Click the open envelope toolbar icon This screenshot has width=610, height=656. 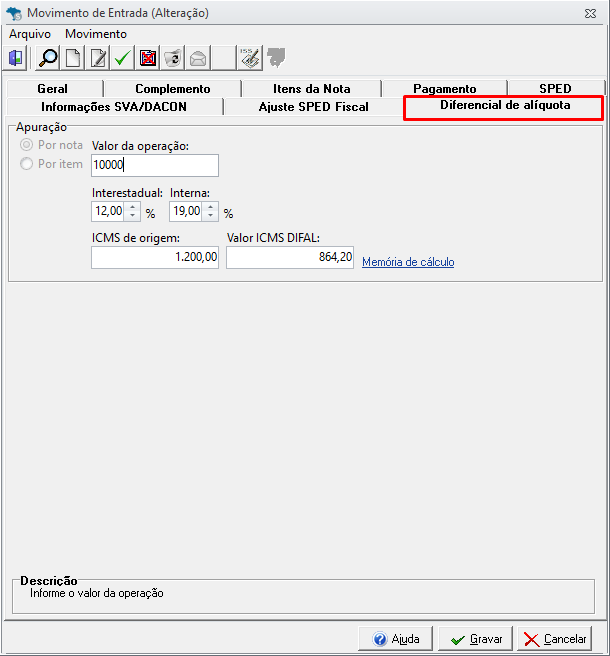coord(197,58)
